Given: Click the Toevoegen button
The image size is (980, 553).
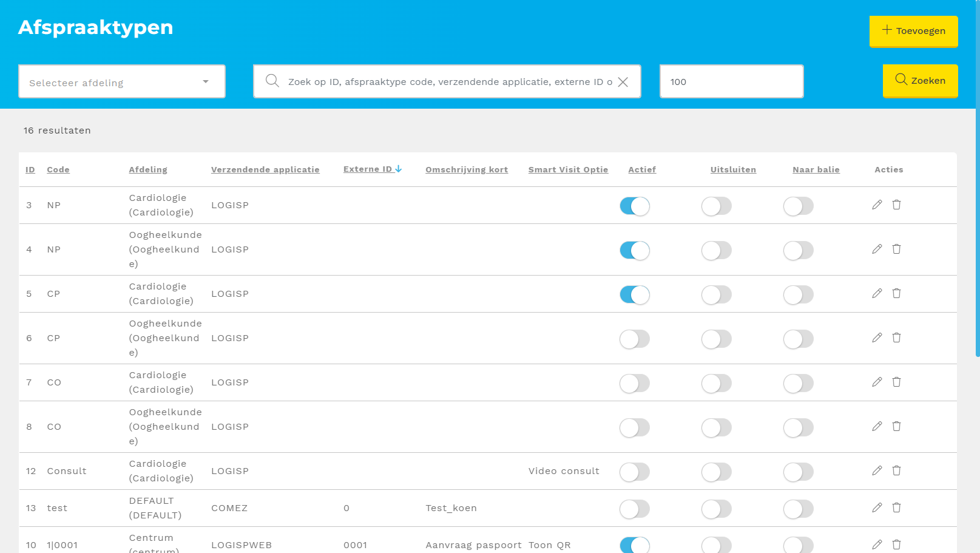Looking at the screenshot, I should pyautogui.click(x=913, y=31).
